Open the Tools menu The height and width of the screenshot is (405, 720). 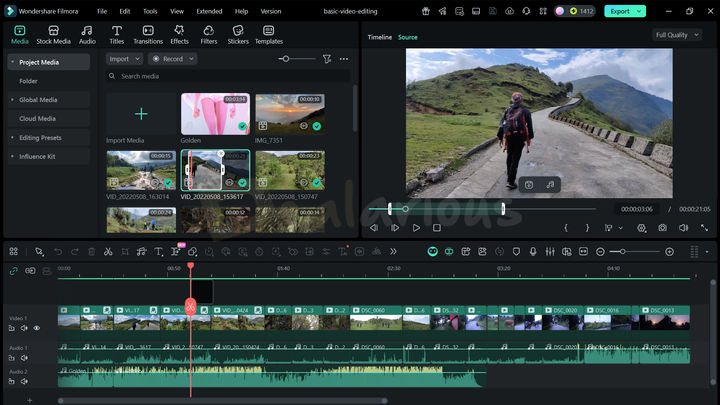150,11
